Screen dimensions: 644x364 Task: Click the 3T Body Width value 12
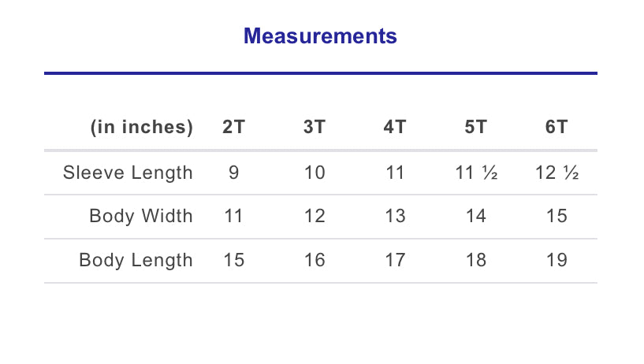[315, 217]
